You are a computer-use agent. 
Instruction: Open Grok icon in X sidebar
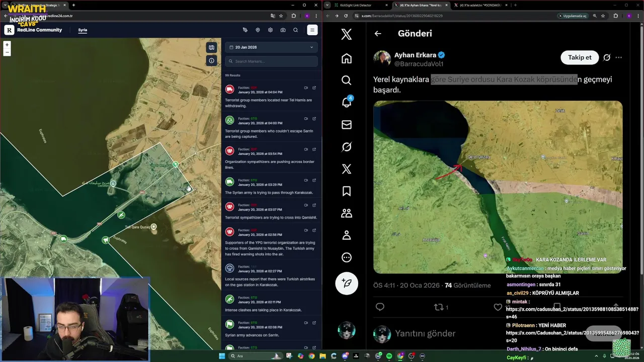[x=347, y=147]
